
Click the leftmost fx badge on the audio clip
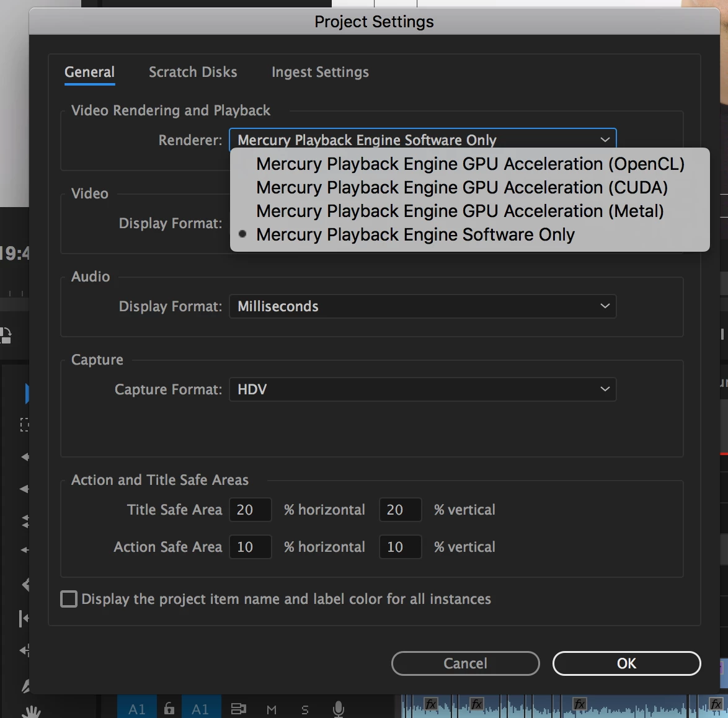tap(431, 704)
